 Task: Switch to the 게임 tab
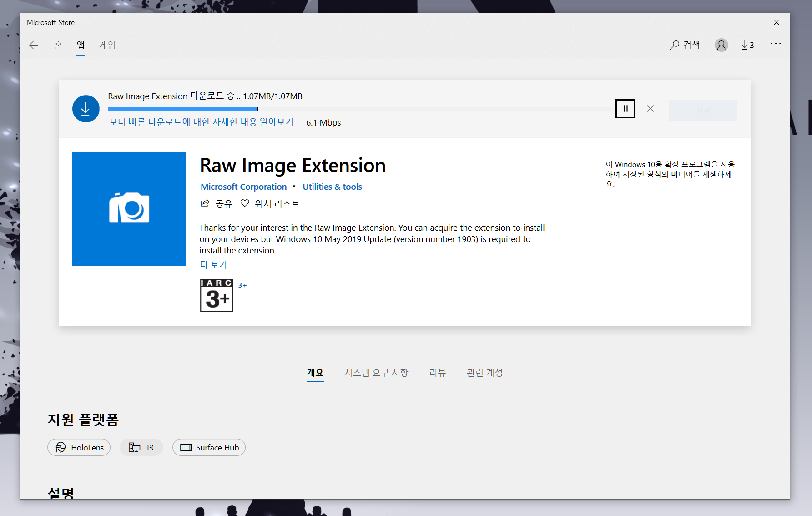(107, 45)
